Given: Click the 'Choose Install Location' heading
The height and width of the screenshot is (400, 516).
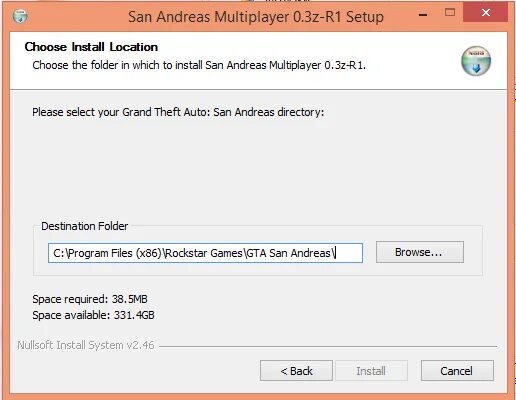Looking at the screenshot, I should [x=91, y=47].
